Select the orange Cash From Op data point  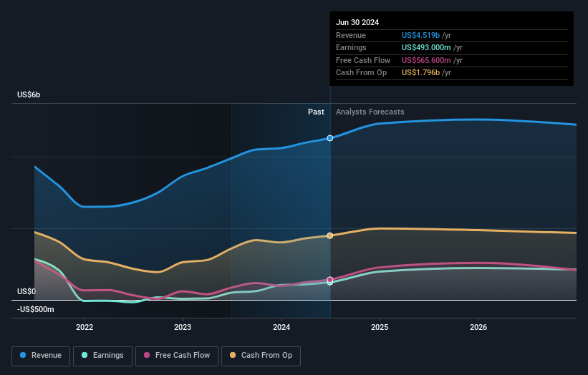coord(329,235)
